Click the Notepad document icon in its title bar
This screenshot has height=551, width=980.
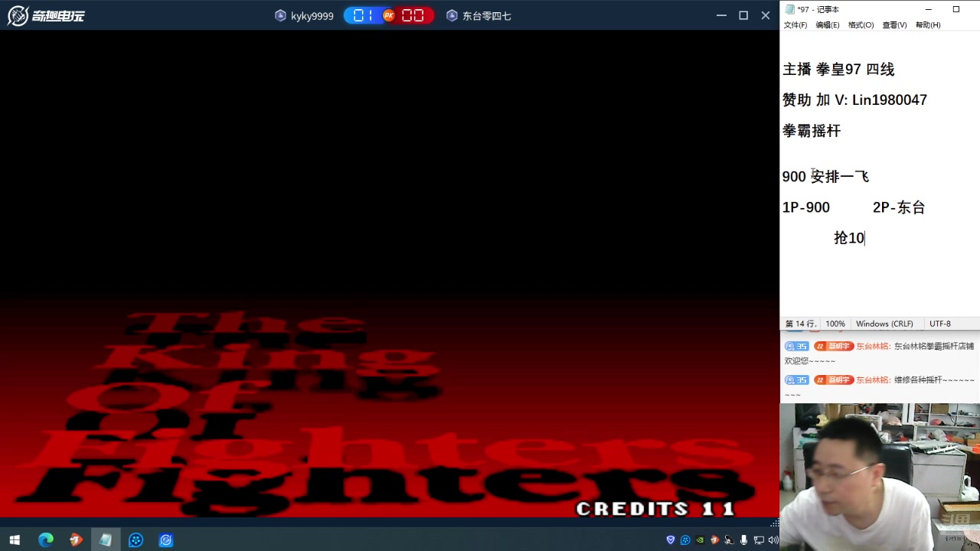coord(789,9)
